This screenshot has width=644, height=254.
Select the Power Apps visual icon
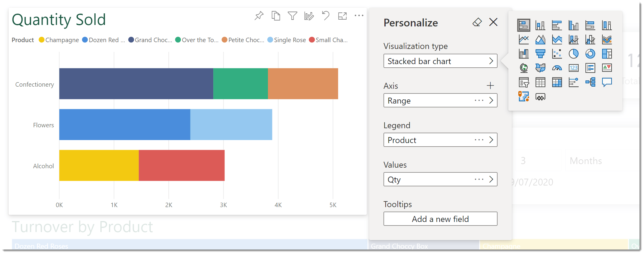point(540,97)
